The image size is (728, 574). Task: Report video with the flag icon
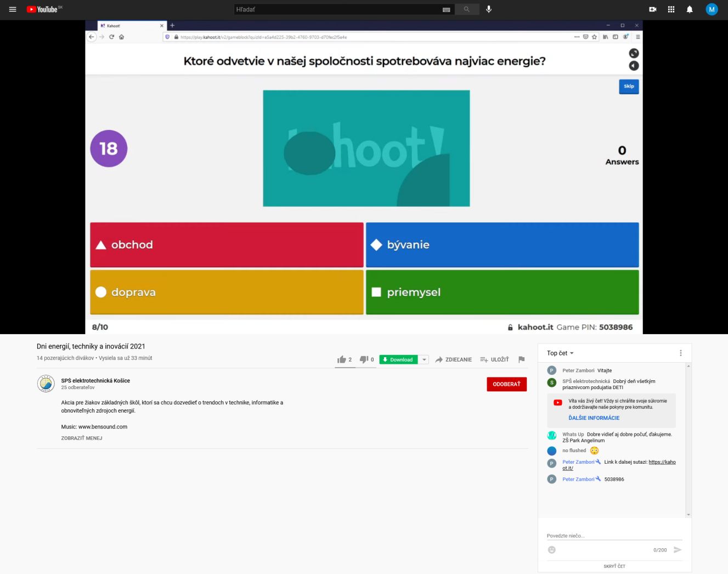point(521,359)
